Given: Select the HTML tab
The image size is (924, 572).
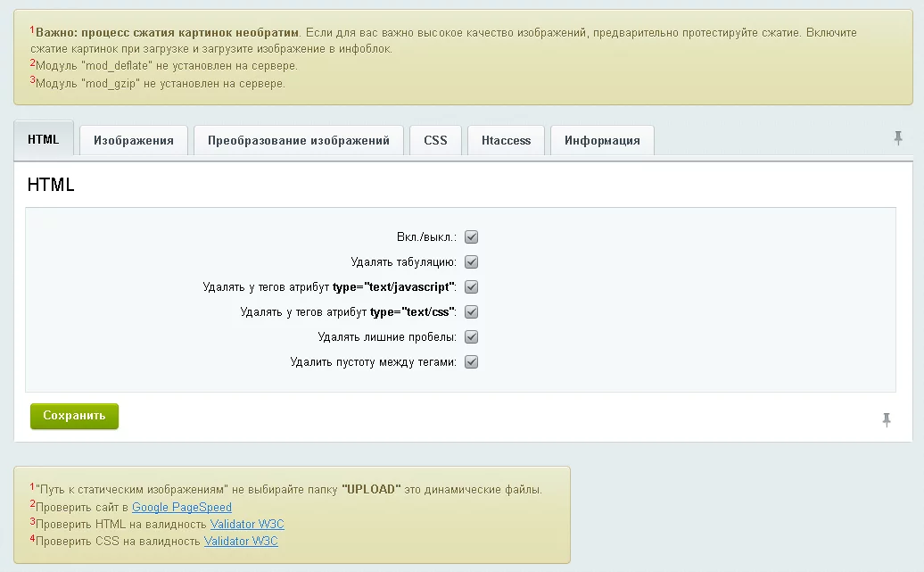Looking at the screenshot, I should point(44,140).
